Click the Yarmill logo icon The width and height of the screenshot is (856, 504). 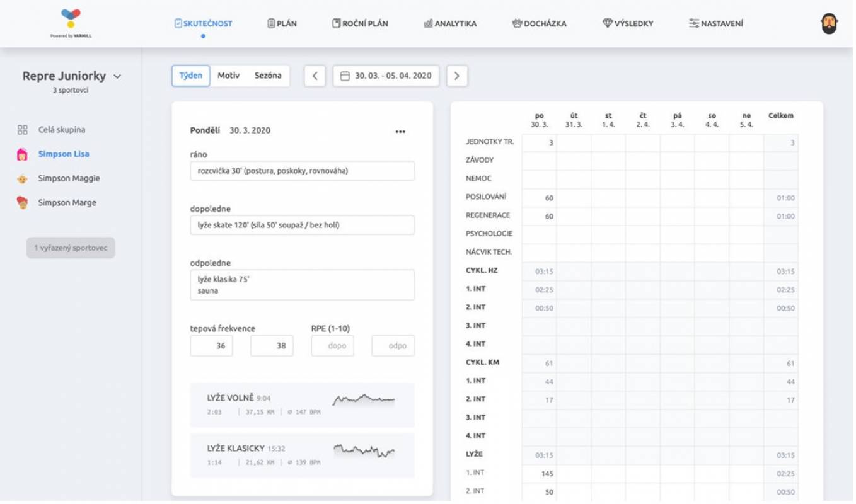click(x=71, y=18)
